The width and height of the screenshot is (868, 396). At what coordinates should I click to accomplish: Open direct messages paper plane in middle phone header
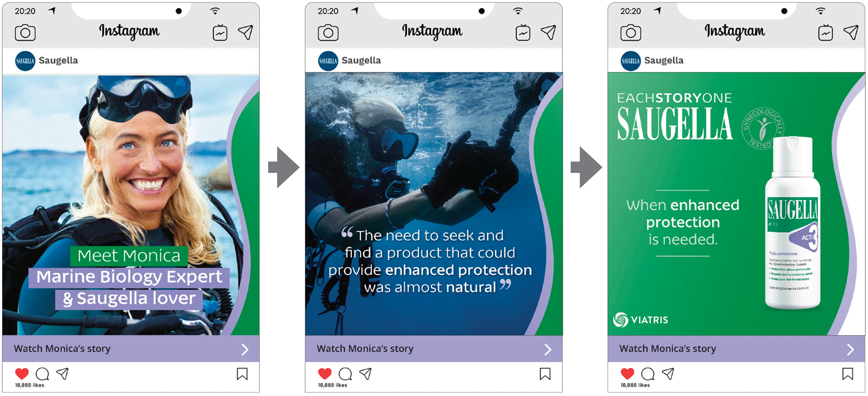click(548, 32)
